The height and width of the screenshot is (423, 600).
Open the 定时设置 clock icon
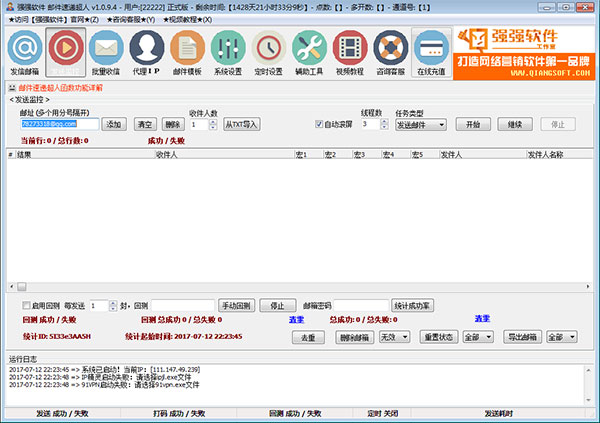click(269, 52)
